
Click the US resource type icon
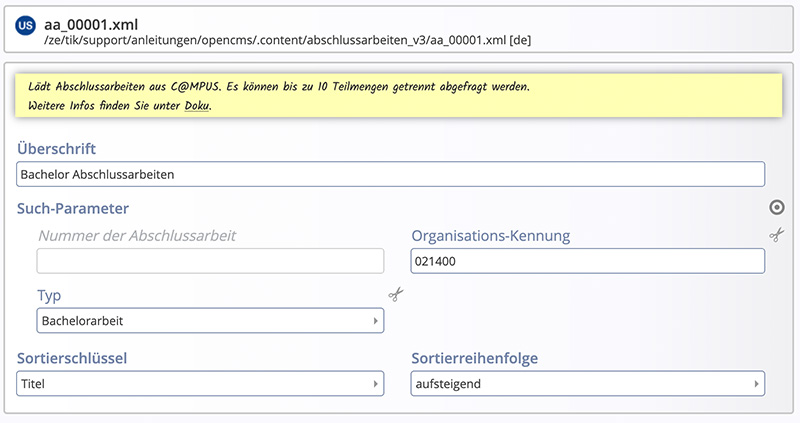[x=25, y=25]
